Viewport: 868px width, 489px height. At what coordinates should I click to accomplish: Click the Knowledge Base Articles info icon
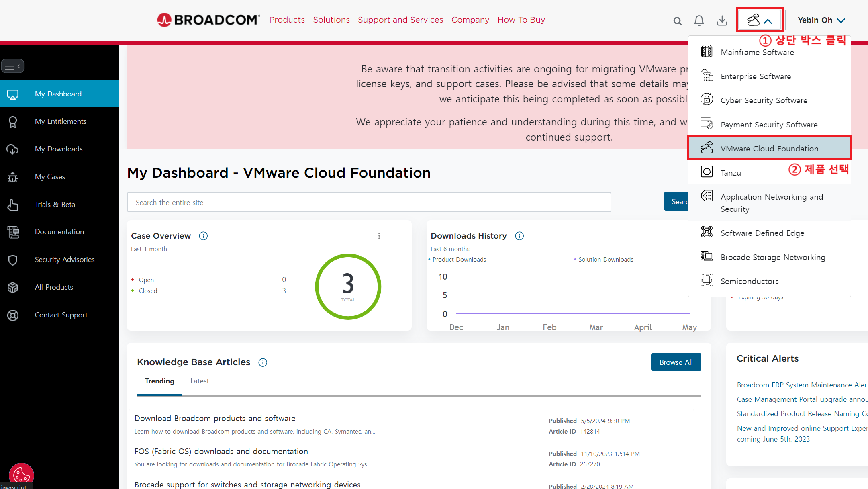point(263,362)
